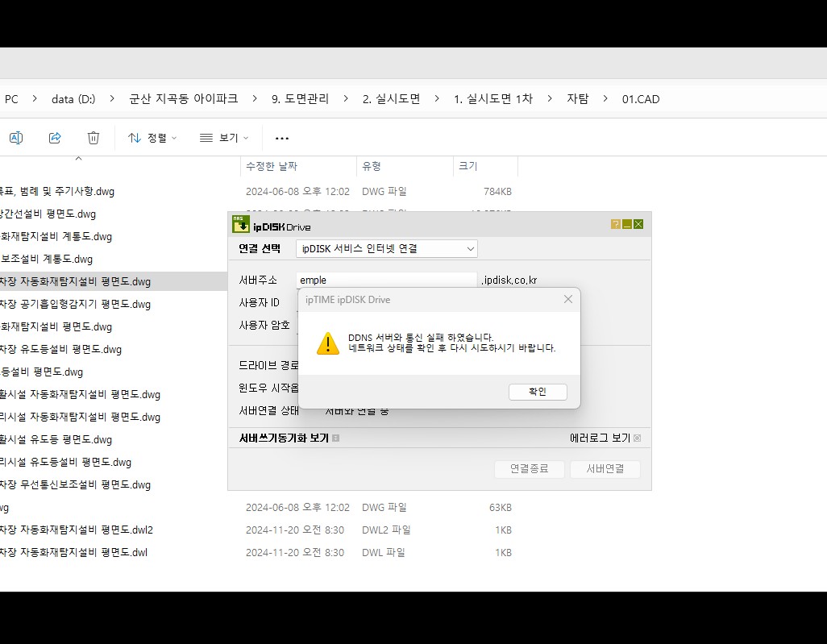Click the share icon in Explorer toolbar
Screen dimensions: 827x644
55,138
